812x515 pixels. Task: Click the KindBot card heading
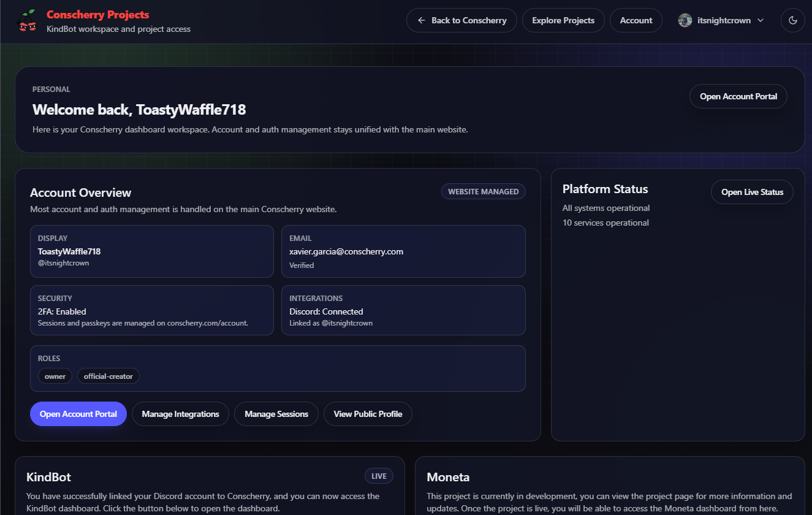[x=49, y=477]
